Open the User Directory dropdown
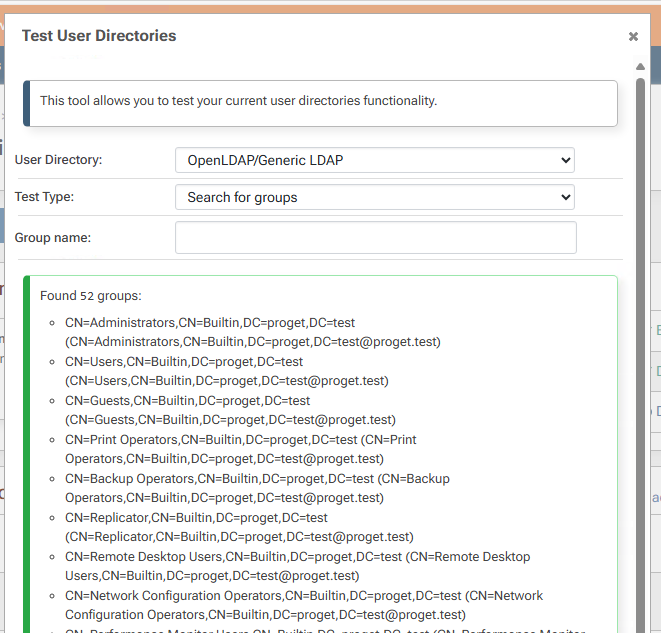The image size is (661, 633). pos(374,160)
